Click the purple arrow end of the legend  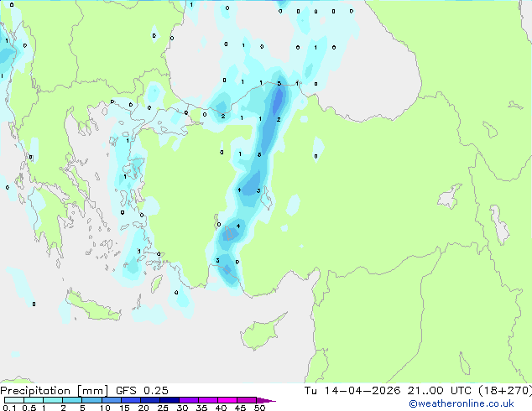[266, 400]
